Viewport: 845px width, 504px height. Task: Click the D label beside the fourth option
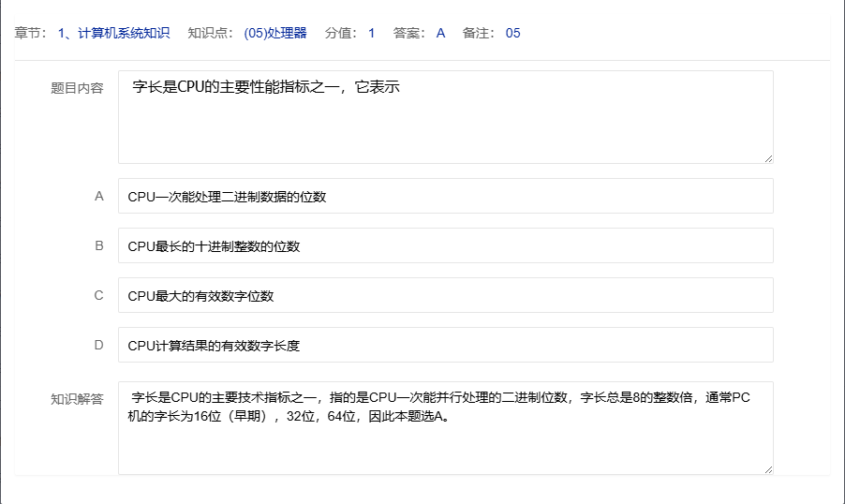tap(98, 346)
